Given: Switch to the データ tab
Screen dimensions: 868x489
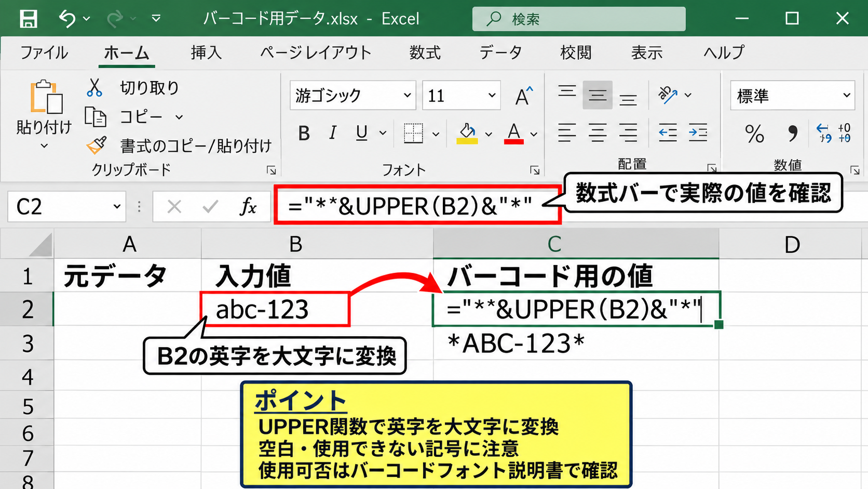Looking at the screenshot, I should (x=500, y=52).
